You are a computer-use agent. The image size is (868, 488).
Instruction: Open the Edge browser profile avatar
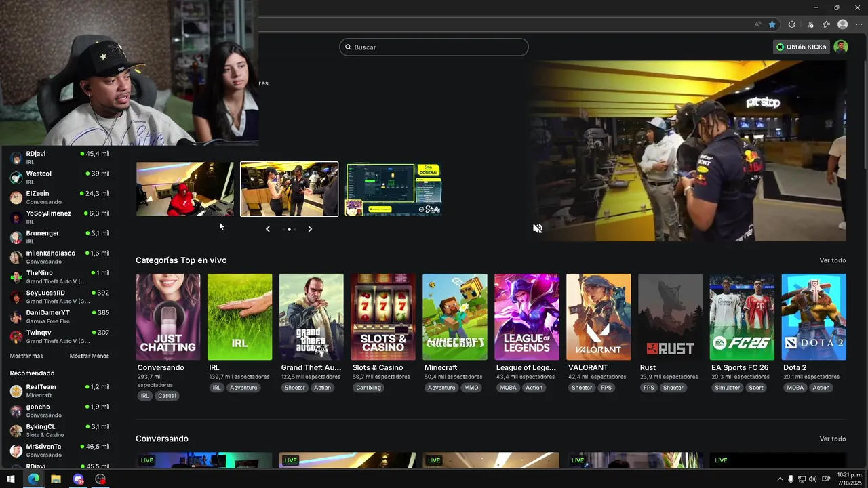[842, 24]
